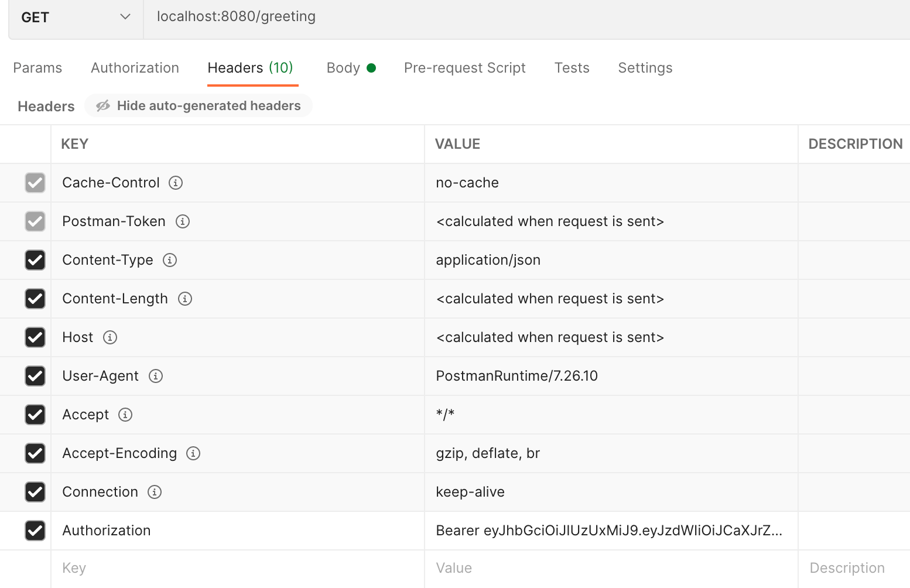Click the info icon next to Host
Screen dimensions: 910x588
pyautogui.click(x=110, y=337)
